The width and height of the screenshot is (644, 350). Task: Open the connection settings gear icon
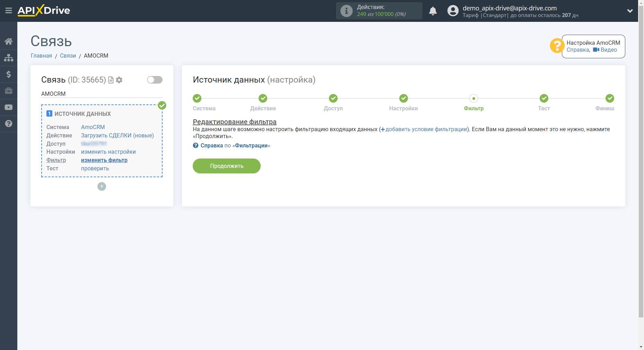(119, 80)
